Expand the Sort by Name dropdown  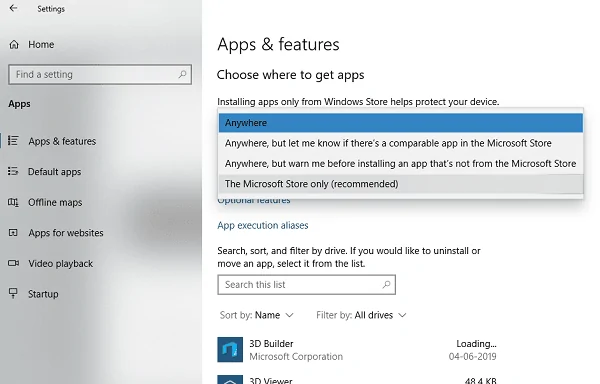(x=257, y=315)
